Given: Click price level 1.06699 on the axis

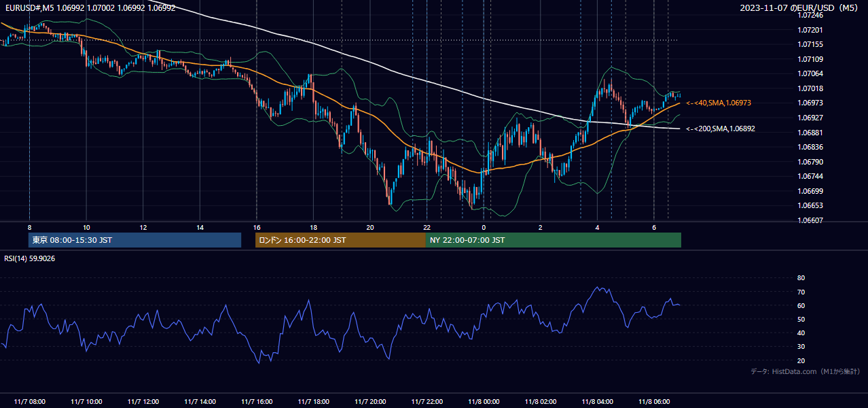Looking at the screenshot, I should point(810,191).
